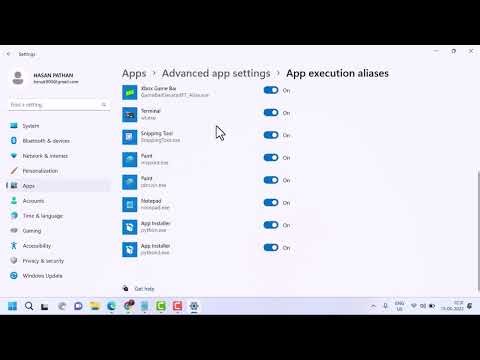This screenshot has width=480, height=360.
Task: Click the microphone icon in system tray
Action: tap(385, 306)
